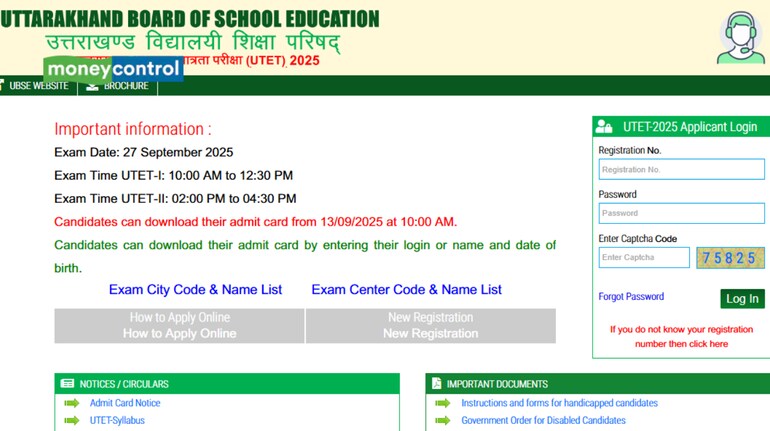Click the customer support headset icon
The image size is (770, 431).
tap(741, 38)
